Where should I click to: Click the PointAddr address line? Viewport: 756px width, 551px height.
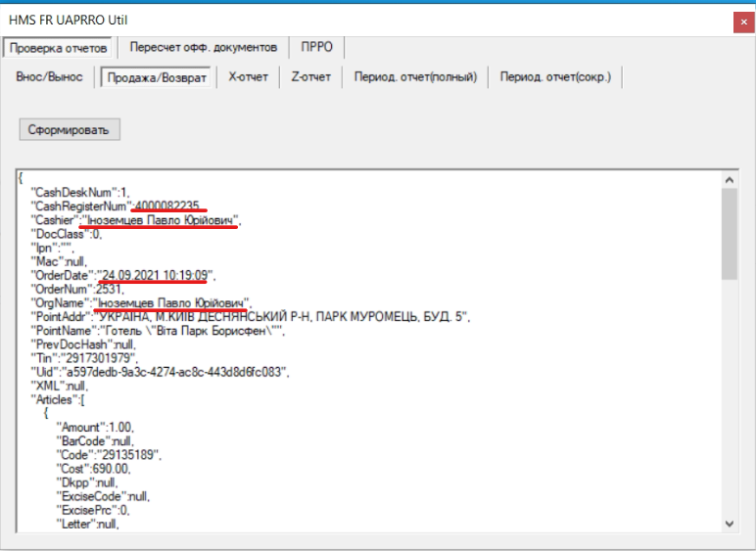click(282, 316)
